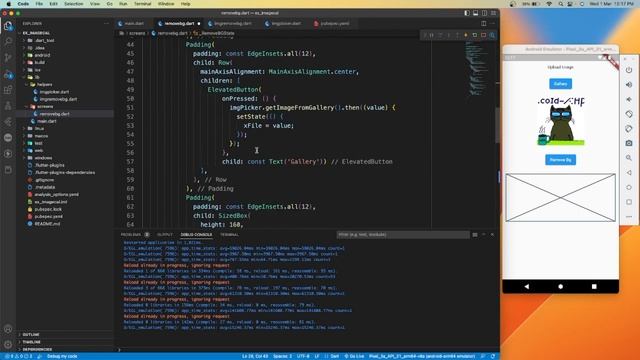Tap the Android recents button in navigation bar
This screenshot has width=640, height=360.
coord(594,287)
